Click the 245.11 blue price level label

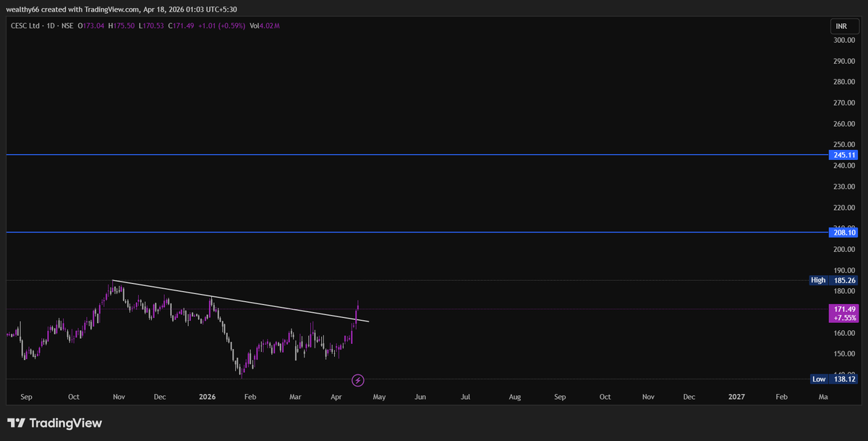tap(842, 154)
